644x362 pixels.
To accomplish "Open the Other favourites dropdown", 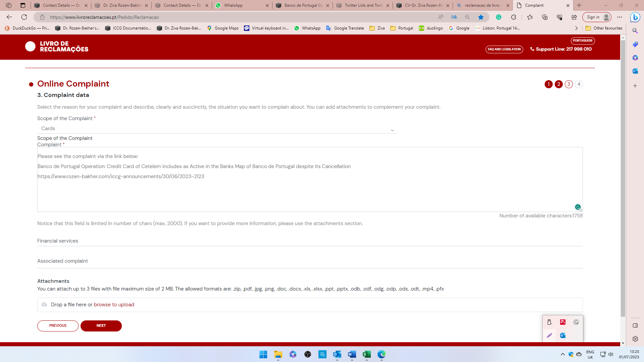I will [603, 28].
